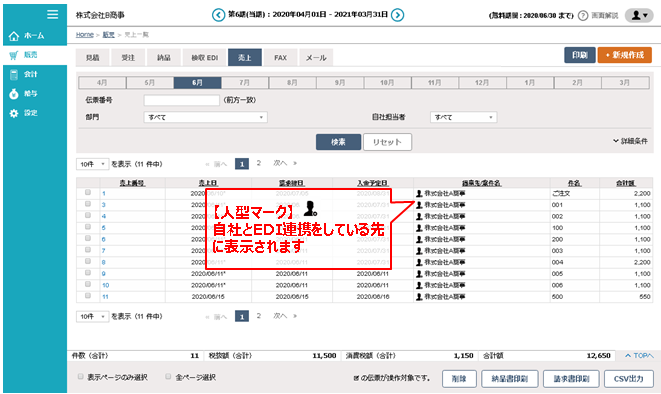Click in the 伝票番号 input field
This screenshot has height=394, width=661.
pyautogui.click(x=181, y=100)
